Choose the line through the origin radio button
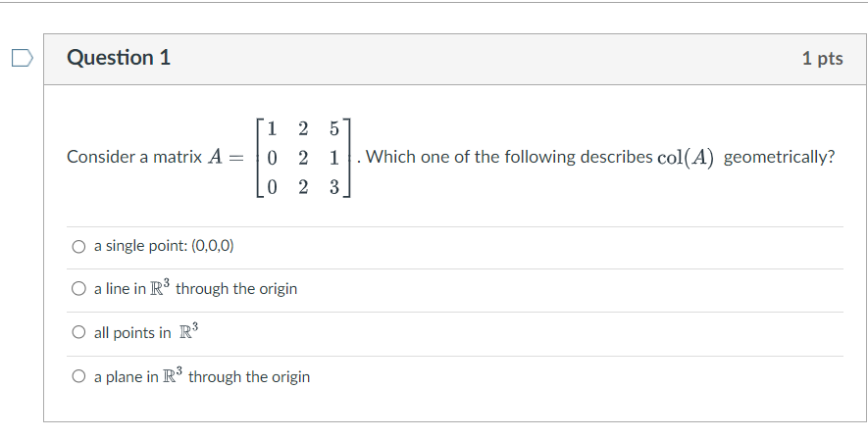868x438 pixels. pos(78,289)
